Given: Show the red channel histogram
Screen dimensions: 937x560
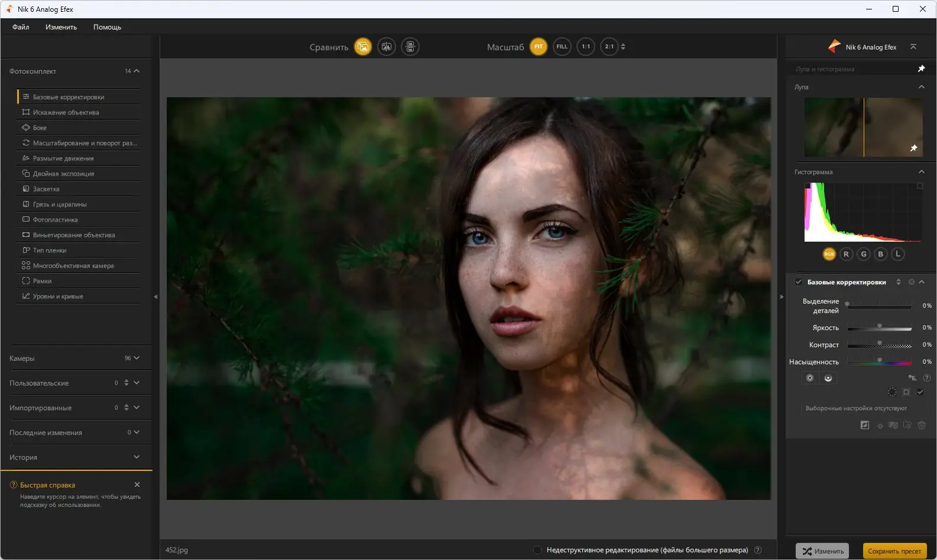Looking at the screenshot, I should point(846,254).
